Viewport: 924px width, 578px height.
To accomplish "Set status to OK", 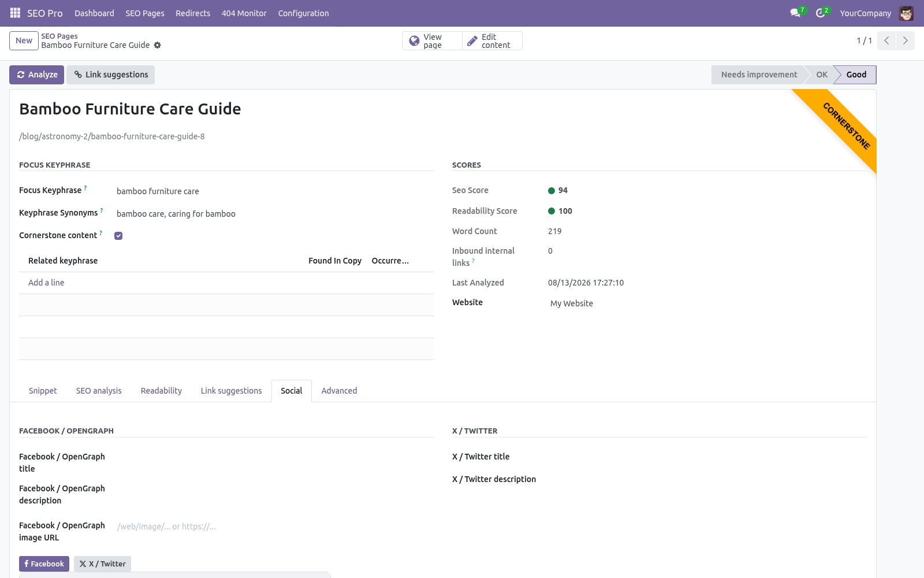I will click(x=821, y=75).
